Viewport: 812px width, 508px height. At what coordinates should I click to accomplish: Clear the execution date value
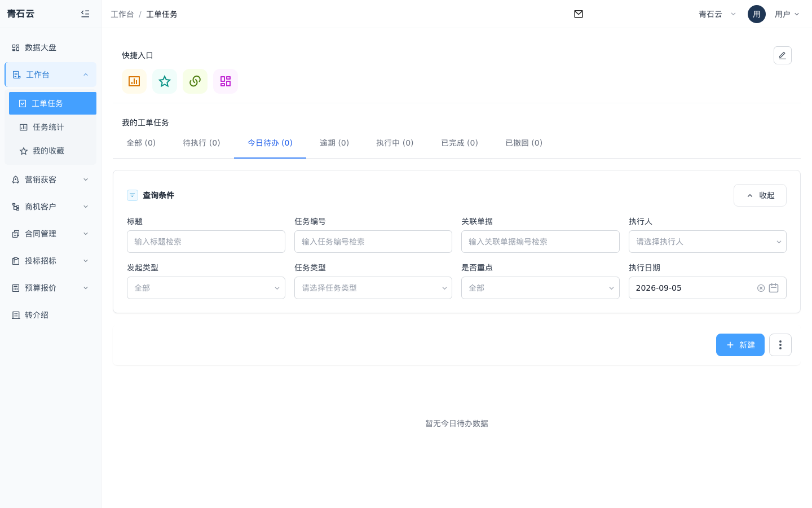(x=761, y=288)
